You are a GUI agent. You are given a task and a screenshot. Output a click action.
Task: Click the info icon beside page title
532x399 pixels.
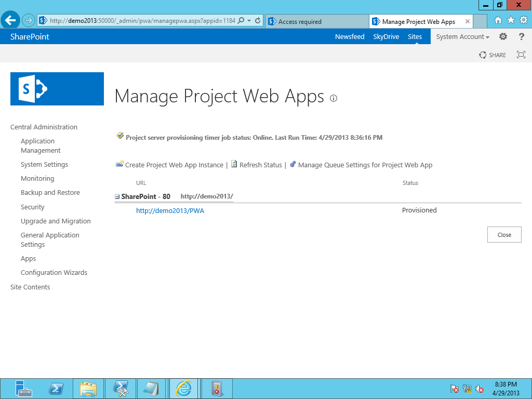tap(334, 98)
